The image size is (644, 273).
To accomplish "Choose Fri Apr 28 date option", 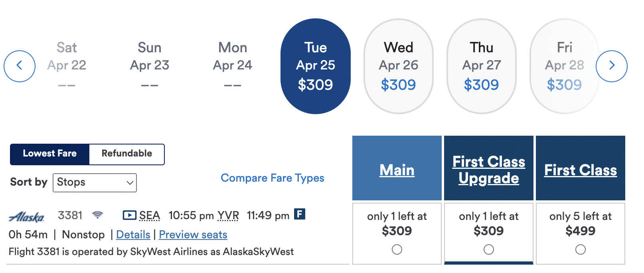I will click(x=564, y=66).
